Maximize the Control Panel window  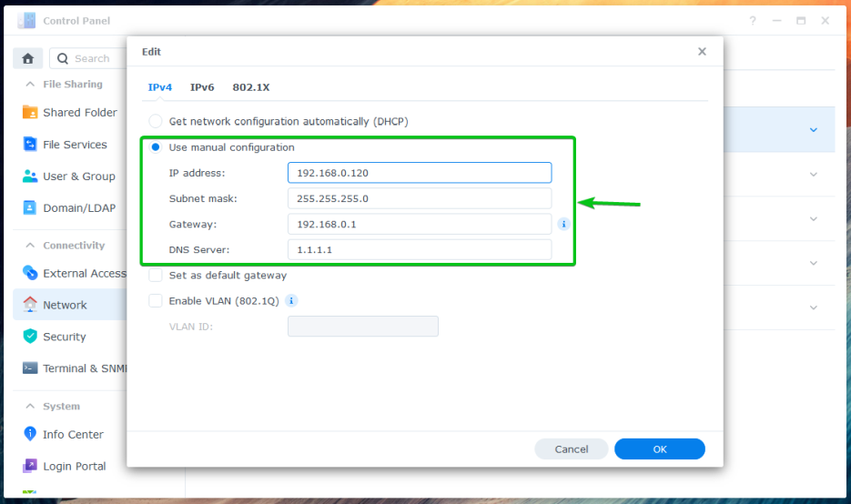coord(801,21)
